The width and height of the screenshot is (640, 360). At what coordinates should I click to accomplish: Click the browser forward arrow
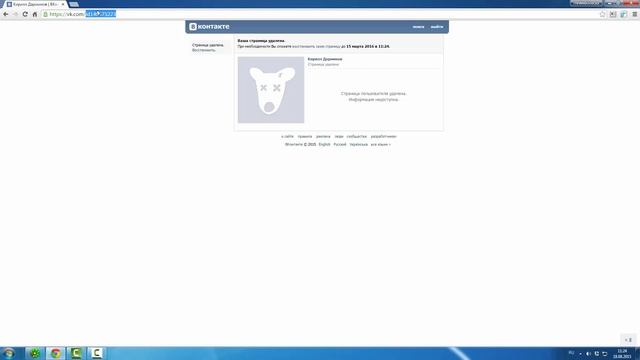pyautogui.click(x=16, y=14)
